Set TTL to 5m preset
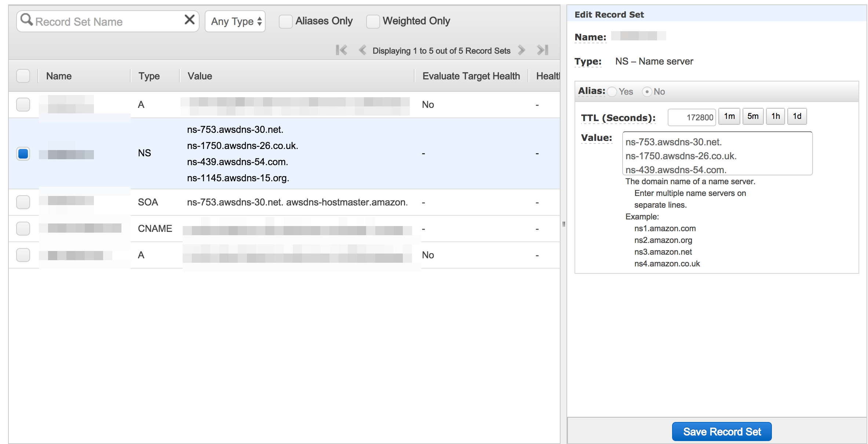Image resolution: width=868 pixels, height=444 pixels. tap(753, 117)
